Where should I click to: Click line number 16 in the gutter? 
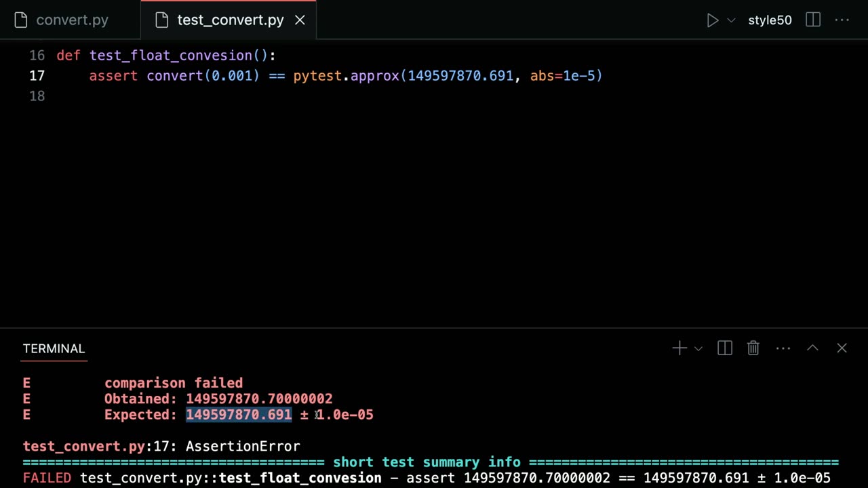coord(37,56)
